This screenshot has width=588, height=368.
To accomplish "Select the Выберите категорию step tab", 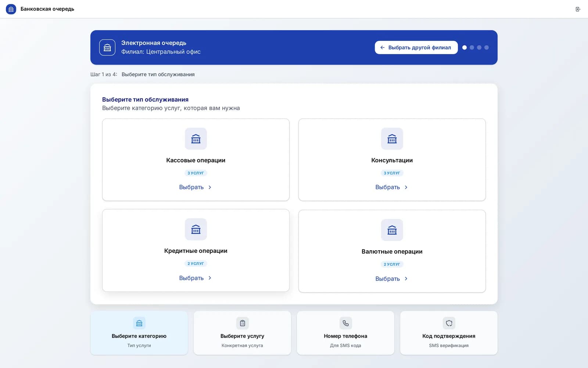I will 139,333.
